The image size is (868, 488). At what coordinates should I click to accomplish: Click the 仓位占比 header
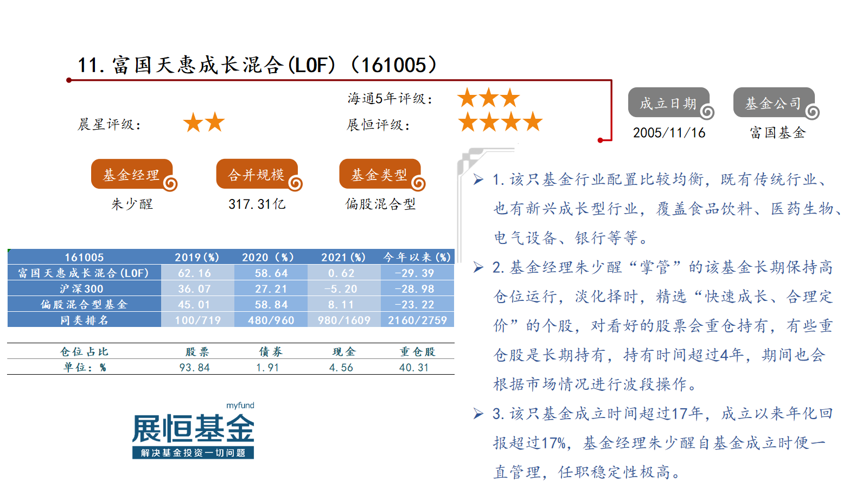[84, 351]
